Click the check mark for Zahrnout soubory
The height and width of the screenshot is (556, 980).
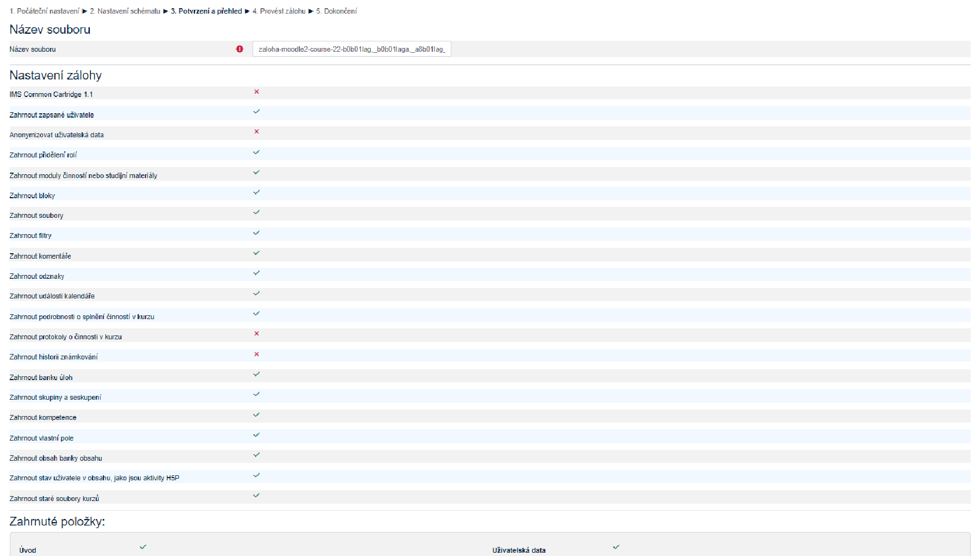(256, 212)
